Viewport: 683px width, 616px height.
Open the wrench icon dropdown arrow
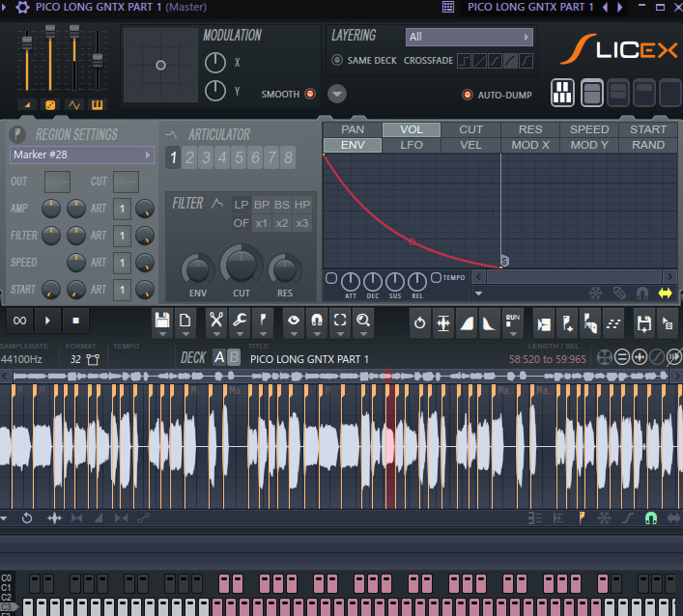point(240,334)
